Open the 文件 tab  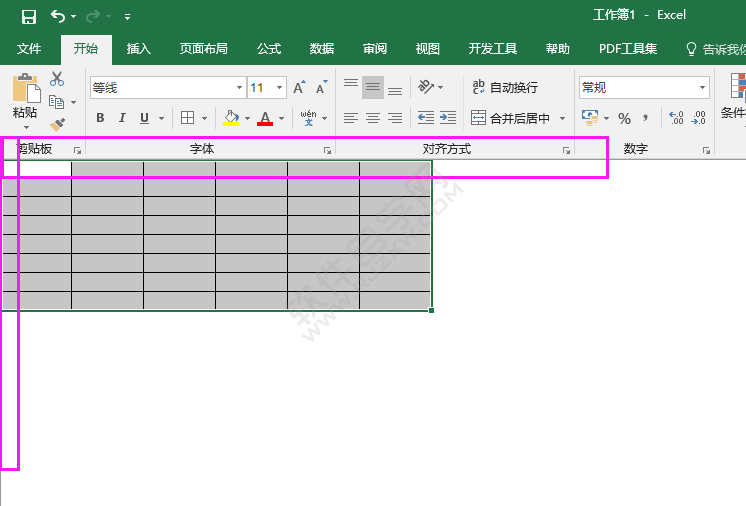[x=29, y=49]
